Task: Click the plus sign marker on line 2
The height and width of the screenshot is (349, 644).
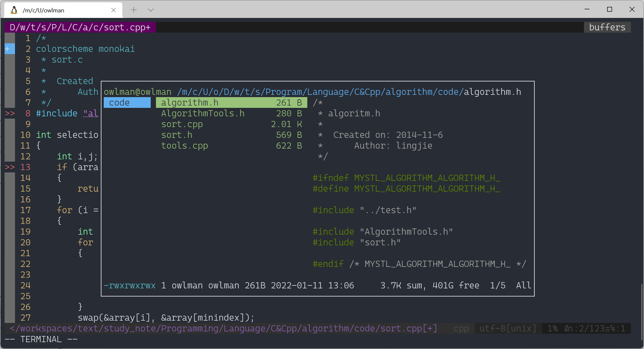Action: 8,49
